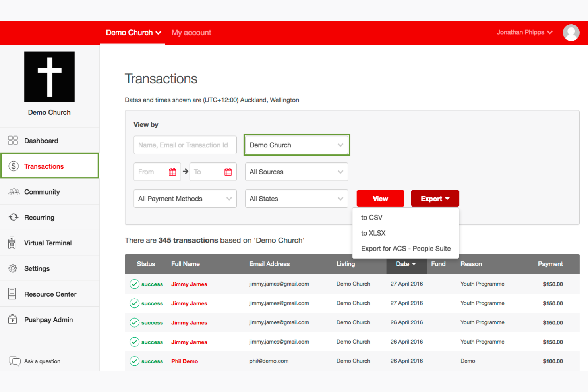Expand the Jonathan Phipps user menu
The image size is (588, 392).
pos(524,32)
